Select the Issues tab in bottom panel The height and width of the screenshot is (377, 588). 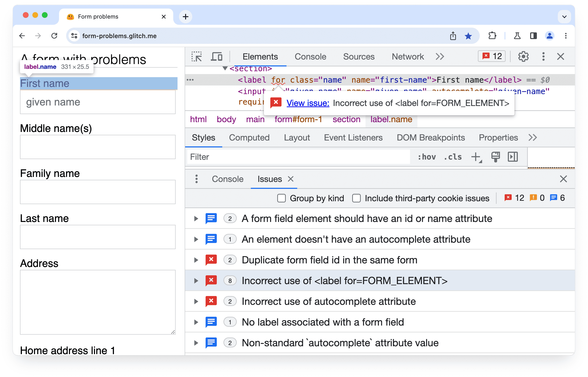point(269,179)
